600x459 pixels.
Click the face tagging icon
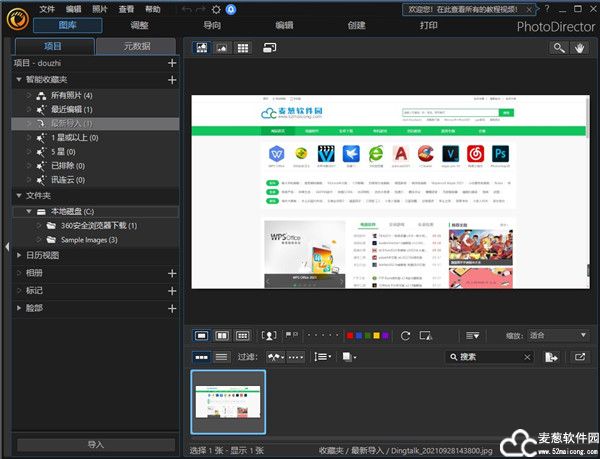pyautogui.click(x=269, y=335)
